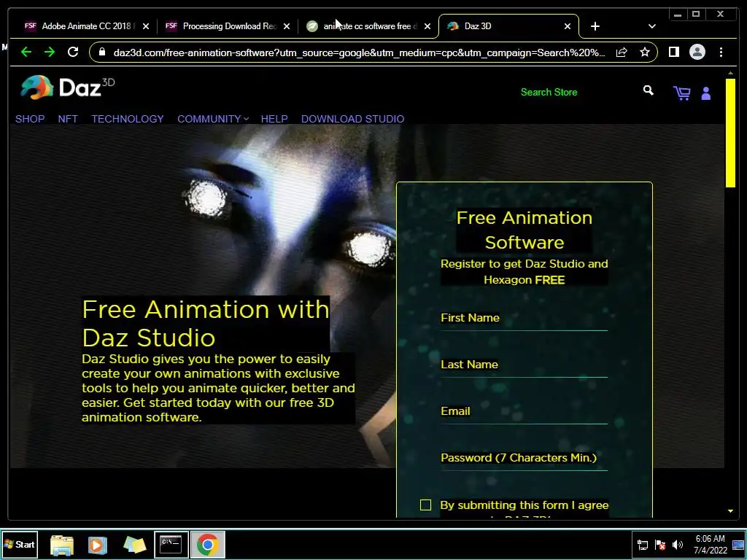The image size is (747, 560).
Task: Click the "Free Animation Software" heading
Action: 524,230
